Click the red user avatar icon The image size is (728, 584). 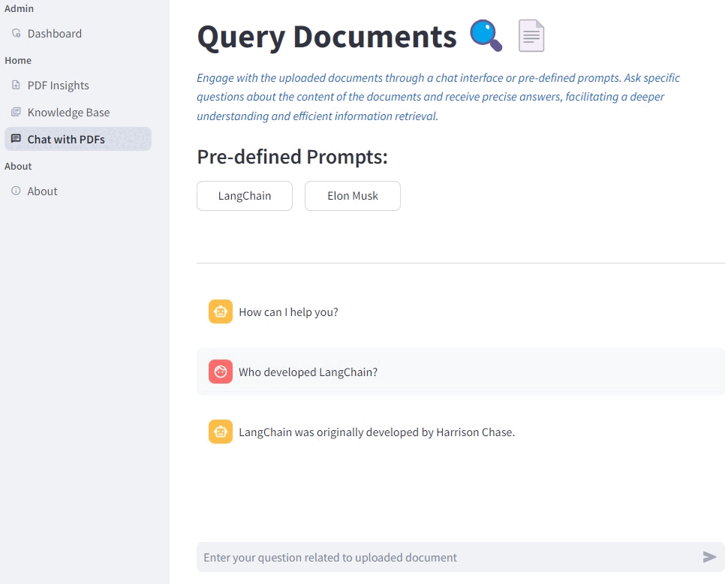(221, 372)
